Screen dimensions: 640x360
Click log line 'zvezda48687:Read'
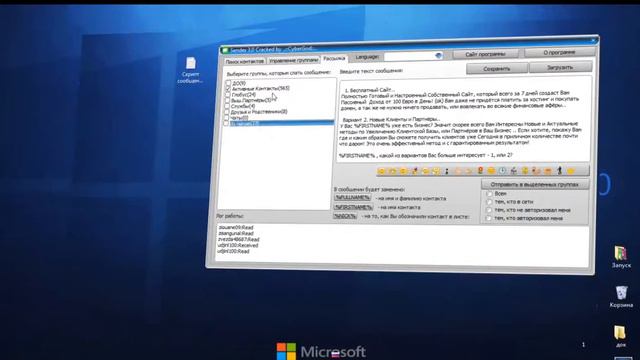coord(238,240)
